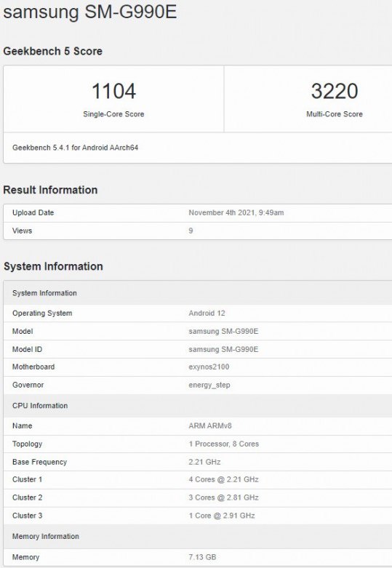Image resolution: width=392 pixels, height=568 pixels.
Task: Click the samsung SM-G990E page title
Action: 90,12
